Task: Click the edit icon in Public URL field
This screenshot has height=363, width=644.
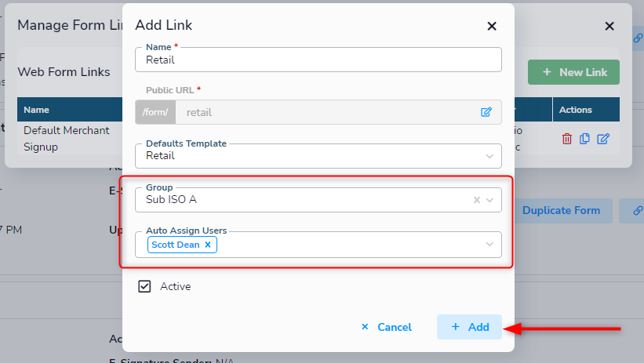Action: pos(486,112)
